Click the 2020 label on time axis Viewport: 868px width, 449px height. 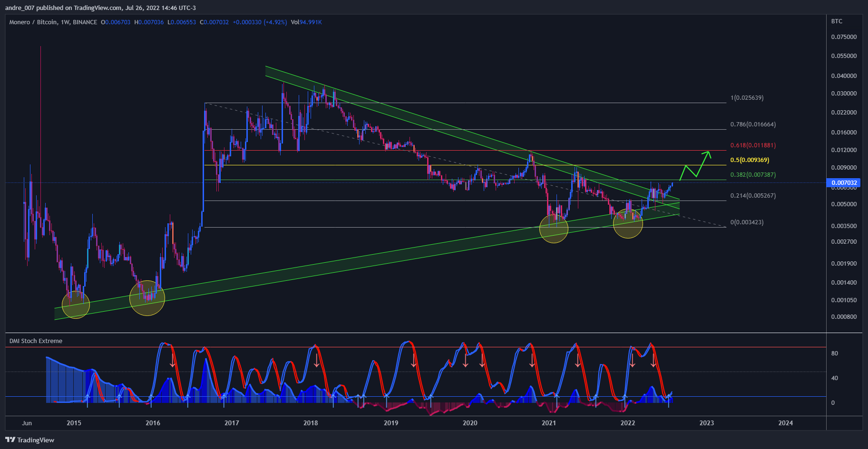coord(470,423)
